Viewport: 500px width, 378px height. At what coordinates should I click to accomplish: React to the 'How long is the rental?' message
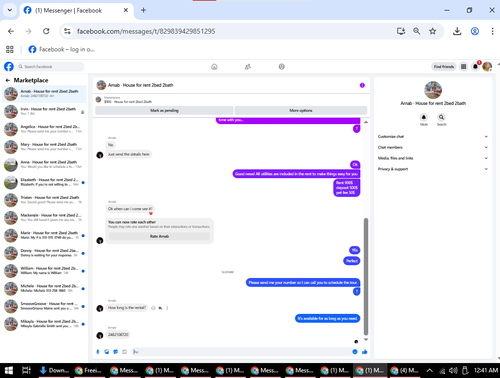pos(153,308)
